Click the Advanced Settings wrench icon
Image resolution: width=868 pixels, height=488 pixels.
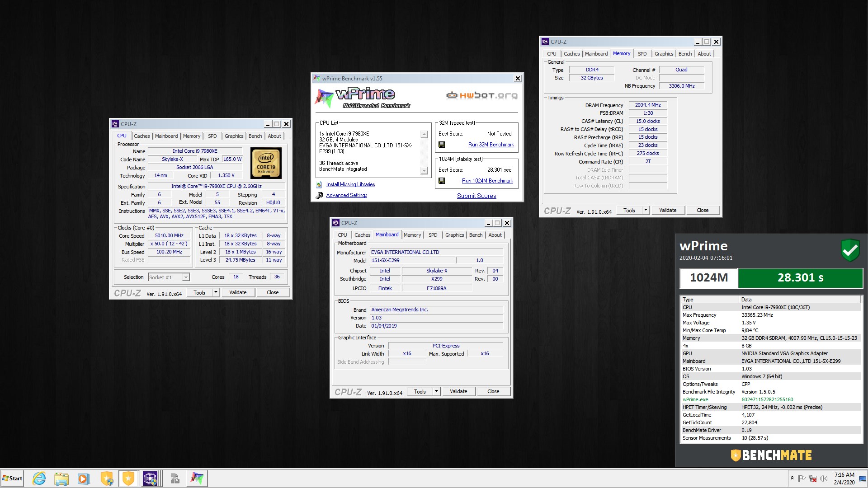[x=319, y=195]
